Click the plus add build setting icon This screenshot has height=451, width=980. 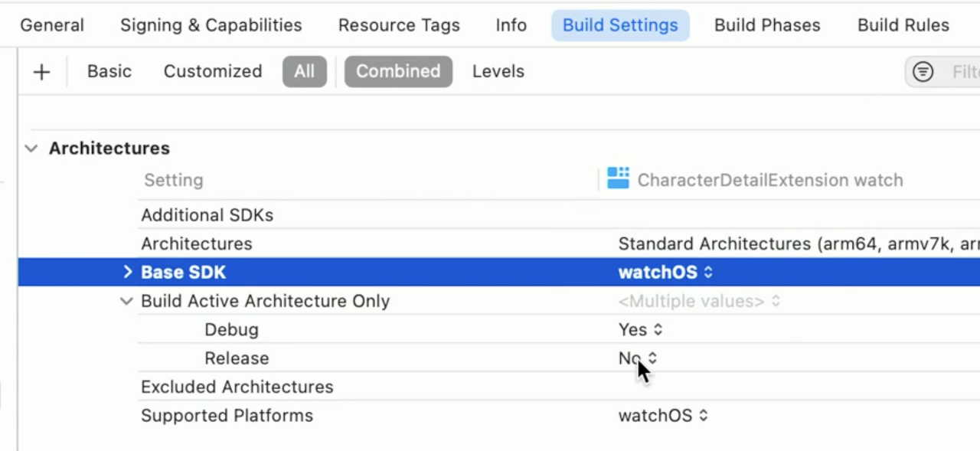(41, 72)
